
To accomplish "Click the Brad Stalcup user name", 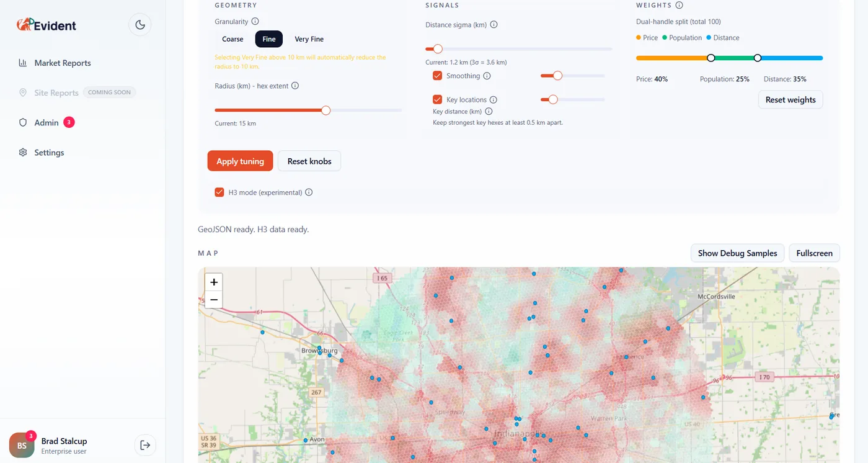I will point(64,441).
